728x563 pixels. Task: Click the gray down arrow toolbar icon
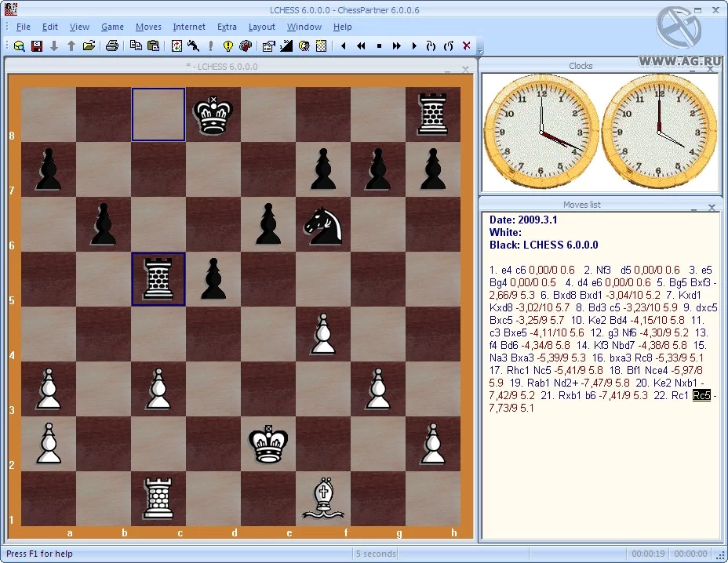[54, 46]
